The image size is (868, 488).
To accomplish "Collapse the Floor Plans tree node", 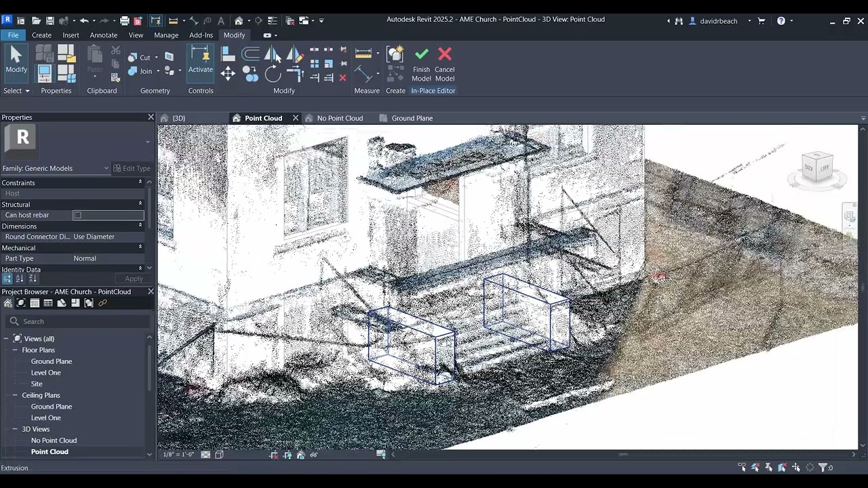I will coord(15,350).
